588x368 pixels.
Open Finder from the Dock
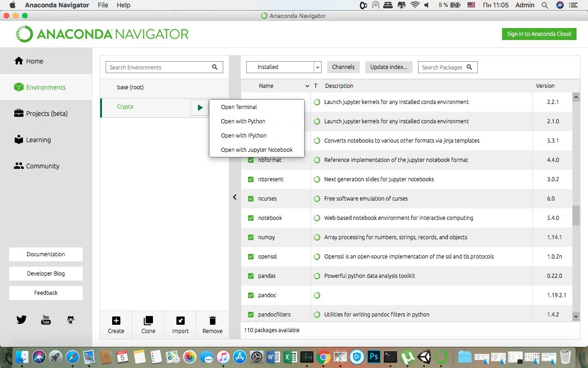[22, 356]
